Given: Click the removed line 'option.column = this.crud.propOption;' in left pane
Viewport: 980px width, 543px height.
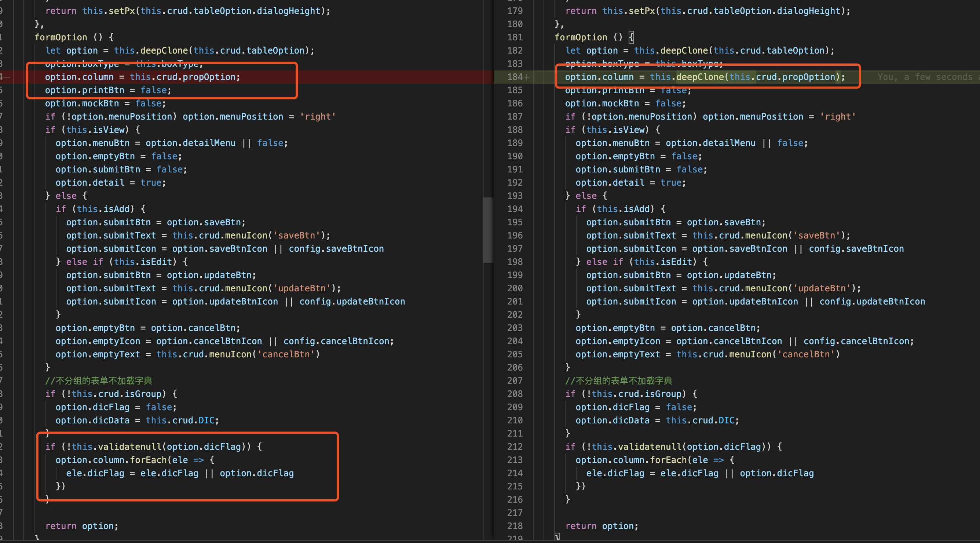Looking at the screenshot, I should 143,77.
